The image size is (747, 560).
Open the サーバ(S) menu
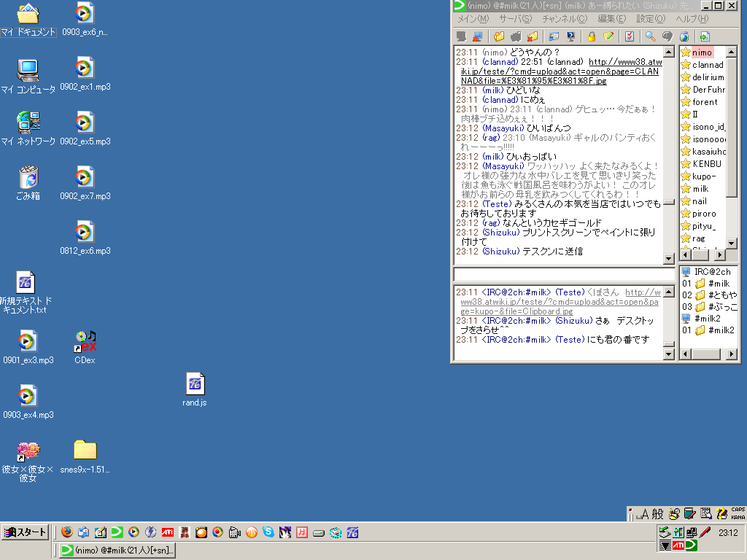pyautogui.click(x=515, y=18)
